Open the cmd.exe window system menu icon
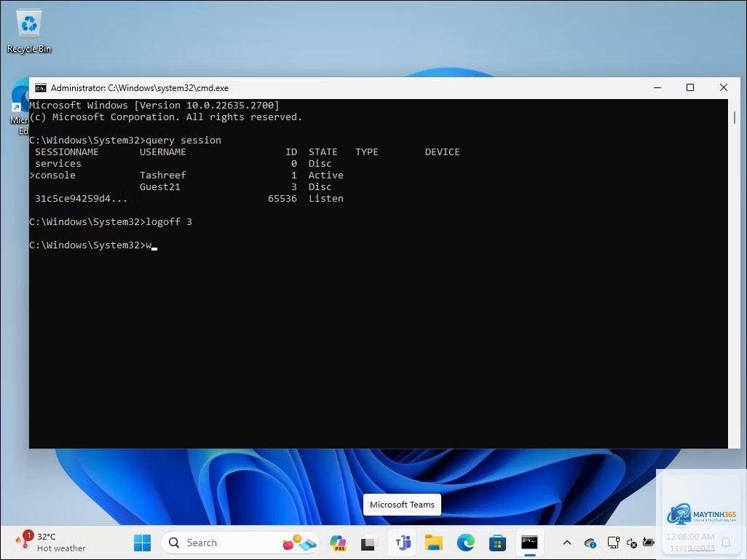747x560 pixels. 41,87
